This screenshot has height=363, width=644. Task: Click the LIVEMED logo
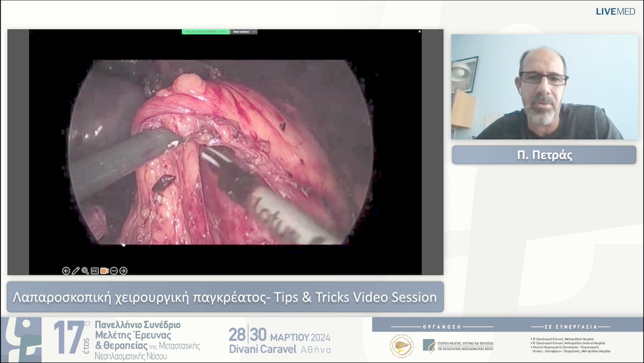click(x=615, y=11)
